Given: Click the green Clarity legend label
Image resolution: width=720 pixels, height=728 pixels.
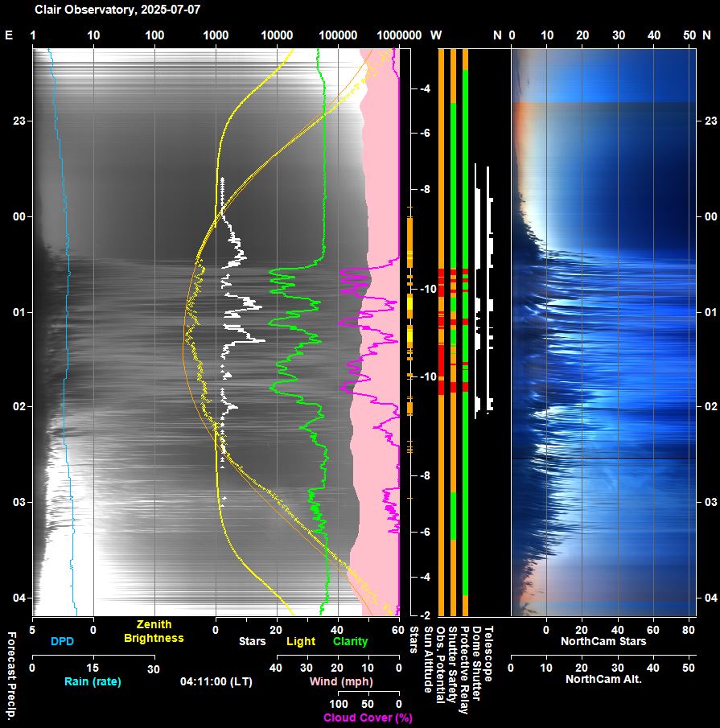Looking at the screenshot, I should click(350, 641).
